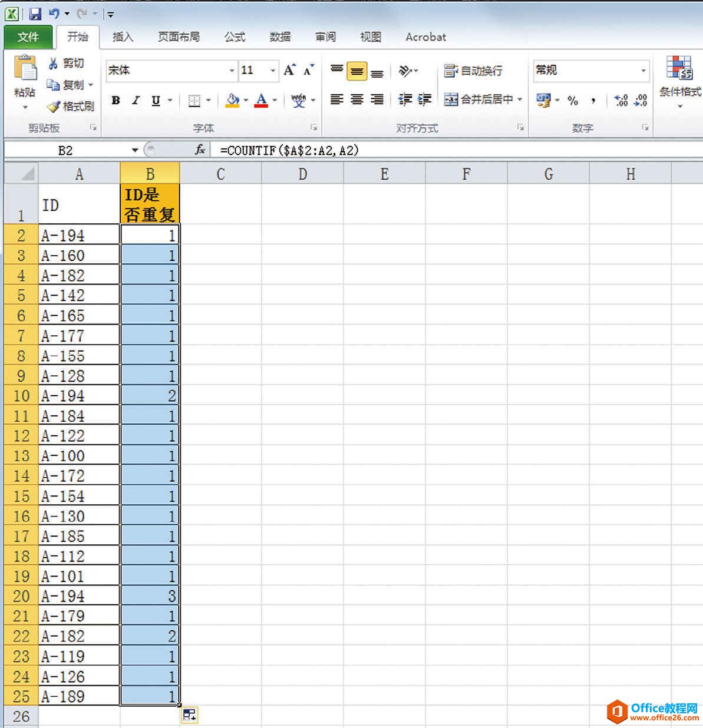Select row 10 header
Screen dimensions: 703x728
(x=21, y=396)
